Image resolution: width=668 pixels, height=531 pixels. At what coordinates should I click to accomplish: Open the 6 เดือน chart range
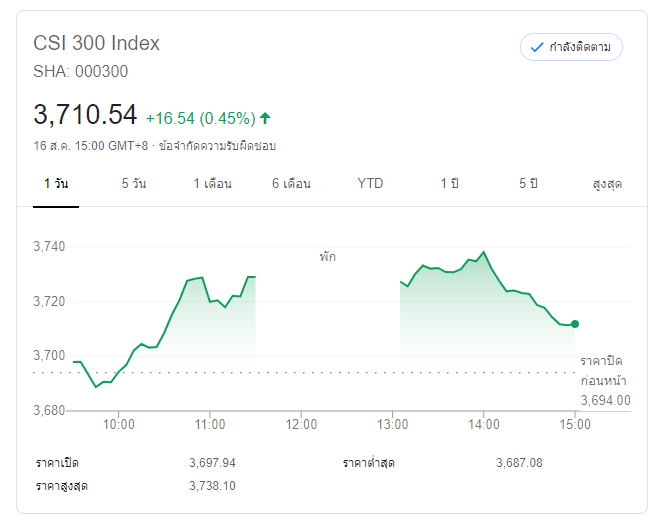pyautogui.click(x=291, y=184)
